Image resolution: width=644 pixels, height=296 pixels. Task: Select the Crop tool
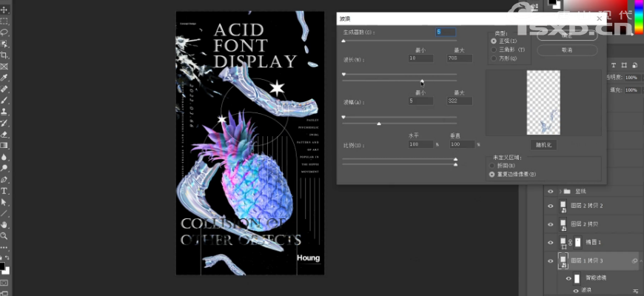pos(4,55)
